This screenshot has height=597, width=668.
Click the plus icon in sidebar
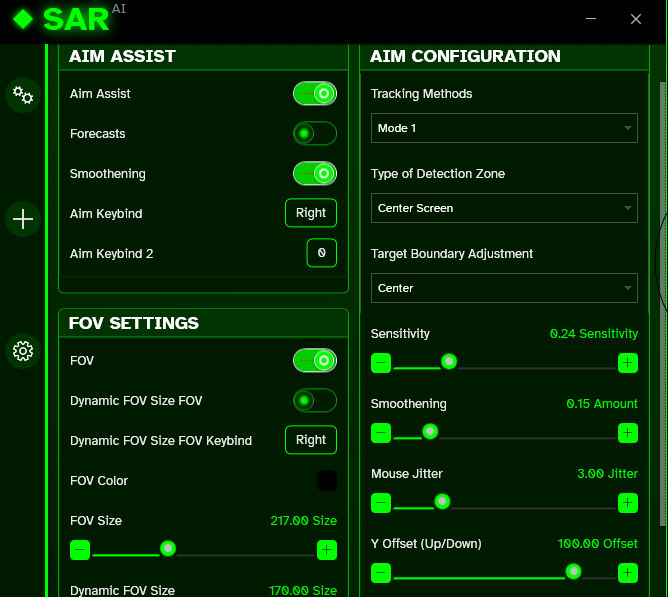tap(23, 219)
